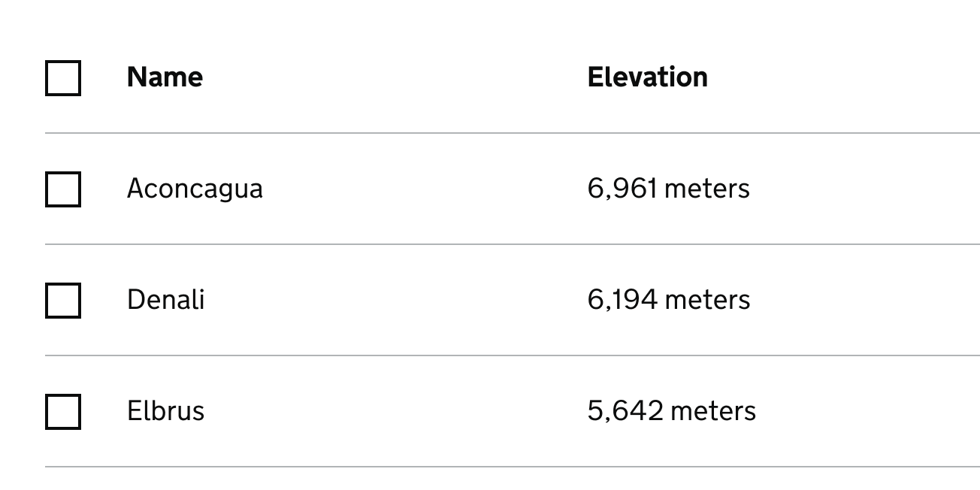Toggle the Elbrus row checkbox
Viewport: 980px width, 490px height.
click(x=63, y=411)
